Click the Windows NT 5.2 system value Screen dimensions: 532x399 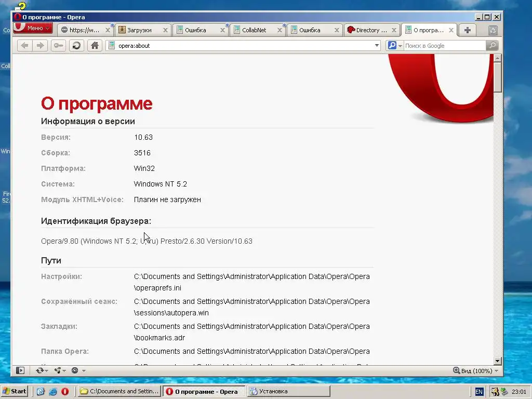tap(161, 184)
